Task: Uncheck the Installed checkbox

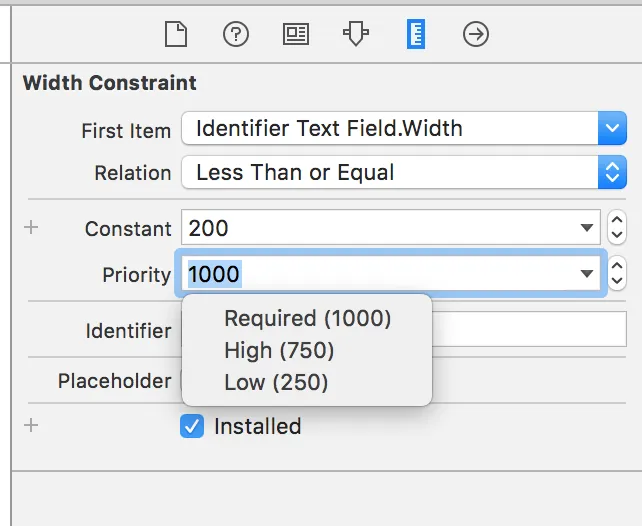Action: (191, 426)
